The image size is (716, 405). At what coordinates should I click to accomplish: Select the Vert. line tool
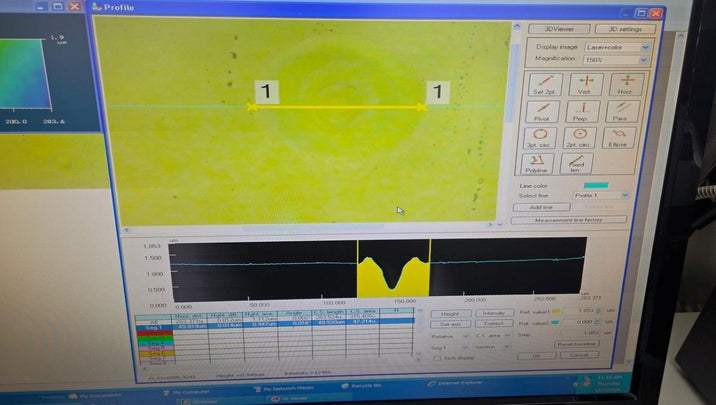coord(585,84)
